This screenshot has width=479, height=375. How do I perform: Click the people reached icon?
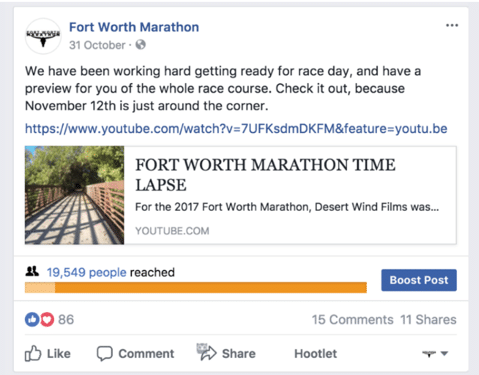(x=32, y=271)
